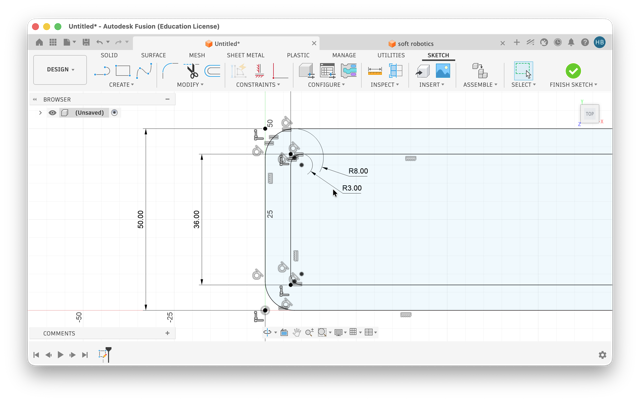Click the Insert Canvas image icon
The width and height of the screenshot is (640, 402).
coord(443,71)
